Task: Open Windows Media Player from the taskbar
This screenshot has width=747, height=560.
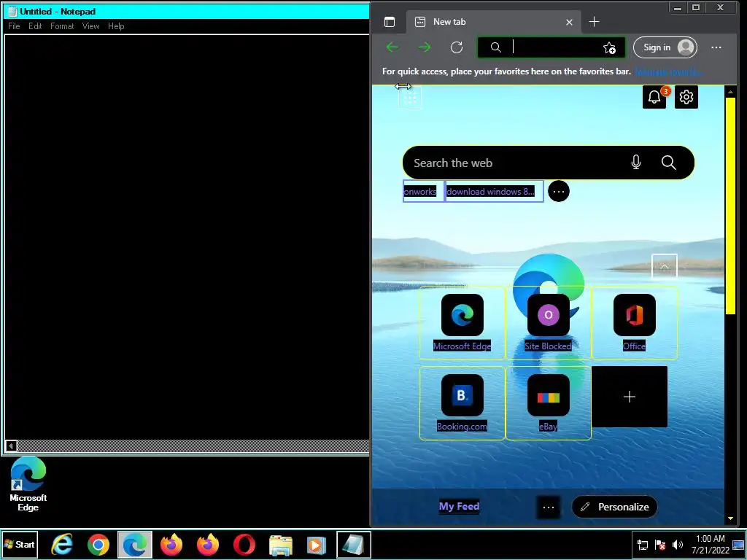Action: coord(317,544)
